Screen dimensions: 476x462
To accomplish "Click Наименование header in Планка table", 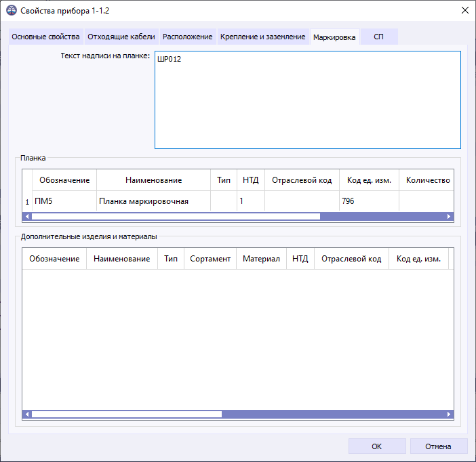I will click(x=154, y=180).
